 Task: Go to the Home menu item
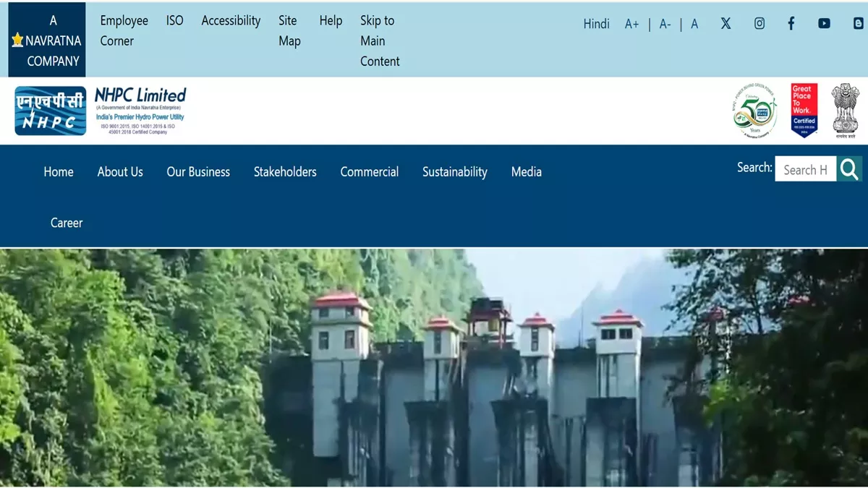point(59,172)
